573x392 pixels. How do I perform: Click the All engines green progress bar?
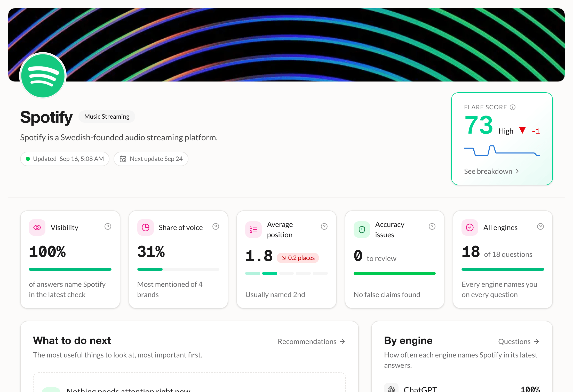(503, 269)
